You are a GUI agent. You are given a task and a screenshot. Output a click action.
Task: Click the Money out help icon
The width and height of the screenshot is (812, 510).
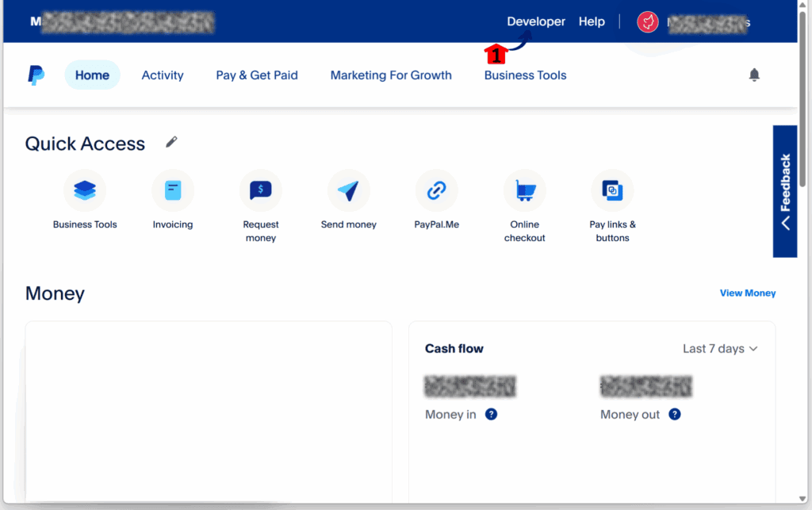point(674,414)
